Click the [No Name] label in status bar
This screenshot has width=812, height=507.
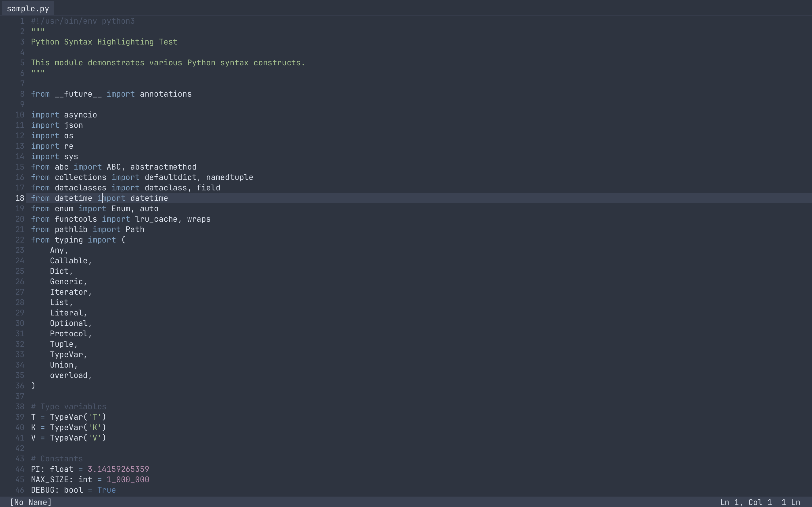pos(30,502)
